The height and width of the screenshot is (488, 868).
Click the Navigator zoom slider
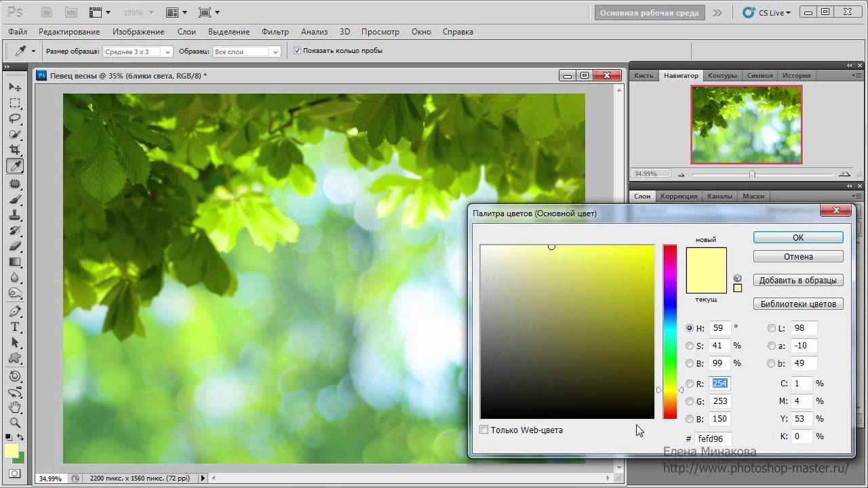click(751, 174)
